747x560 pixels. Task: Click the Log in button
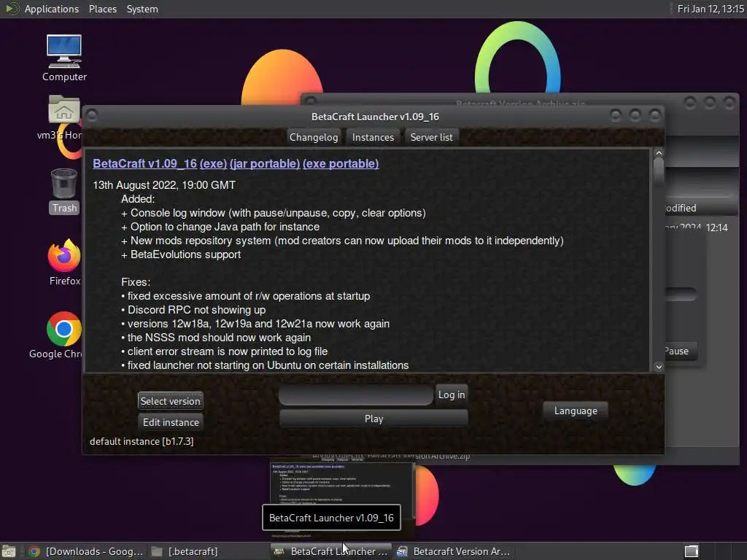click(451, 394)
